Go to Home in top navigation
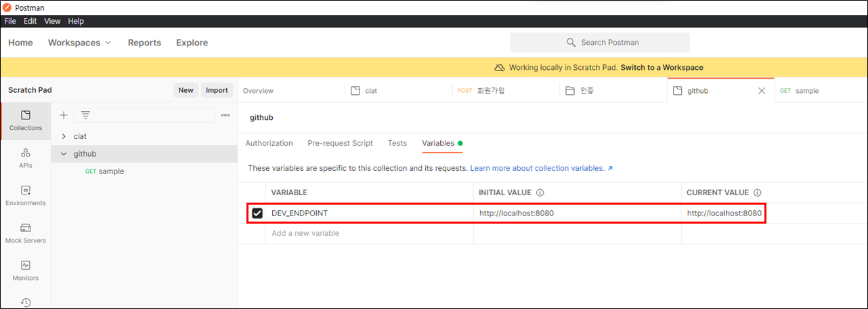868x309 pixels. pyautogui.click(x=20, y=43)
